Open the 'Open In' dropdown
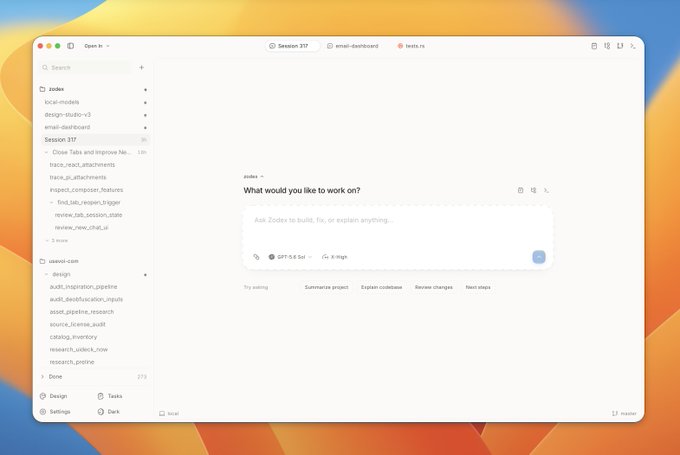The image size is (680, 455). tap(97, 46)
